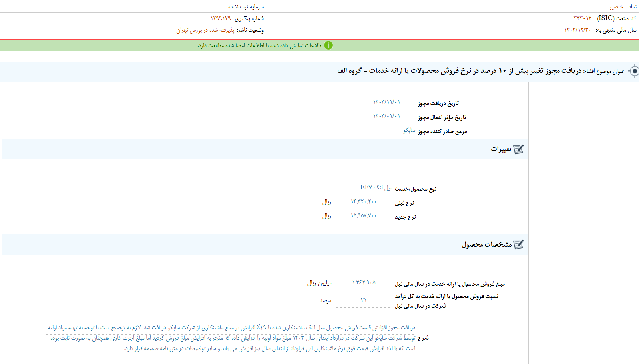Click the description paragraph under شرح

coord(232,338)
